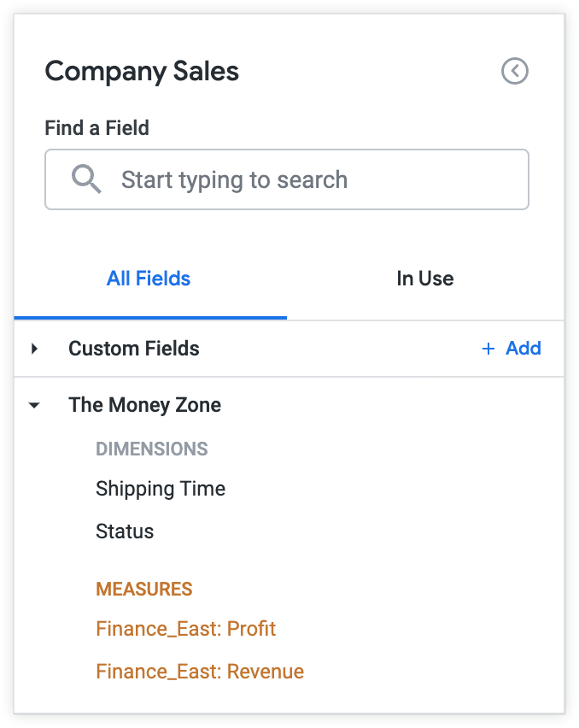Click the Find a Field label
Image resolution: width=579 pixels, height=728 pixels.
96,128
